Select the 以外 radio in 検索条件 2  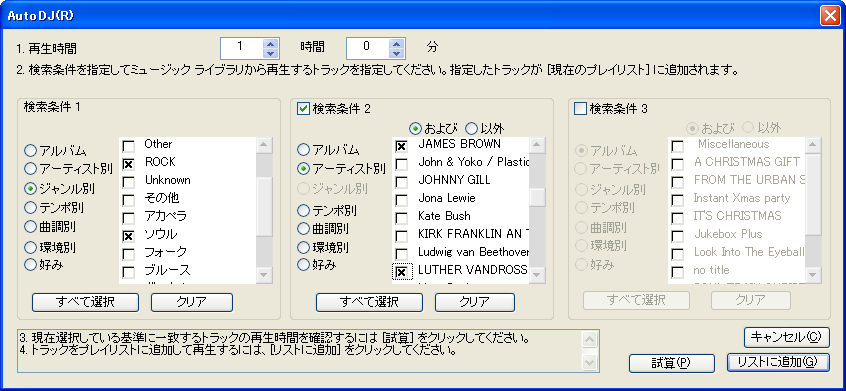tap(472, 128)
